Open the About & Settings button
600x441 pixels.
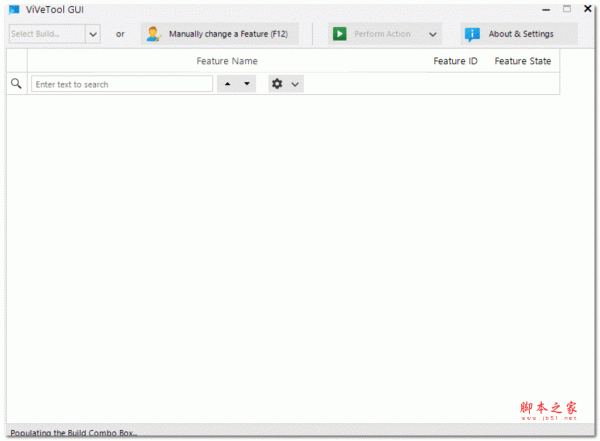pos(520,34)
